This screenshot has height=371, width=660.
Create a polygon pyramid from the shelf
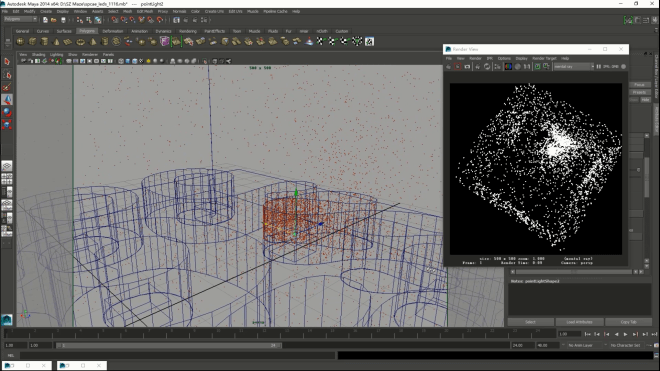pos(93,41)
